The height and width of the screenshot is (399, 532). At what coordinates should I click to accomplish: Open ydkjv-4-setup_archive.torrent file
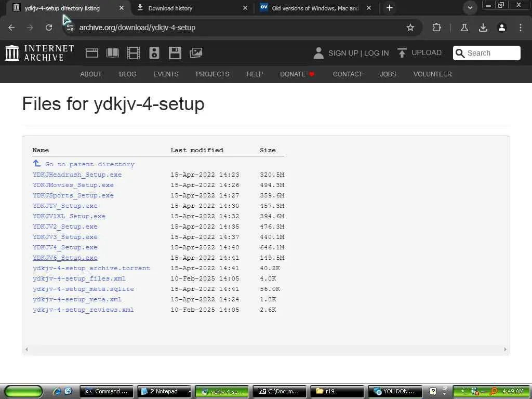pos(91,269)
